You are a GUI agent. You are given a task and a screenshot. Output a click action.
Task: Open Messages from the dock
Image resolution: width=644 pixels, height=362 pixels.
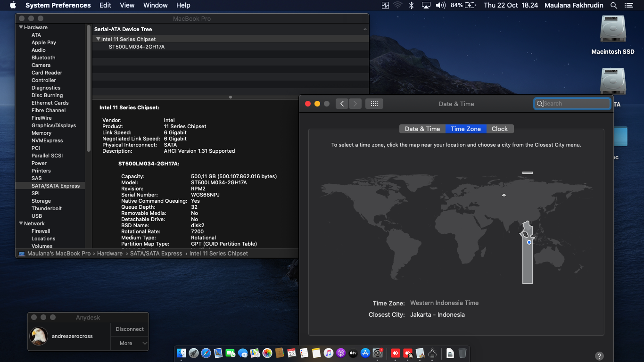pos(243,353)
